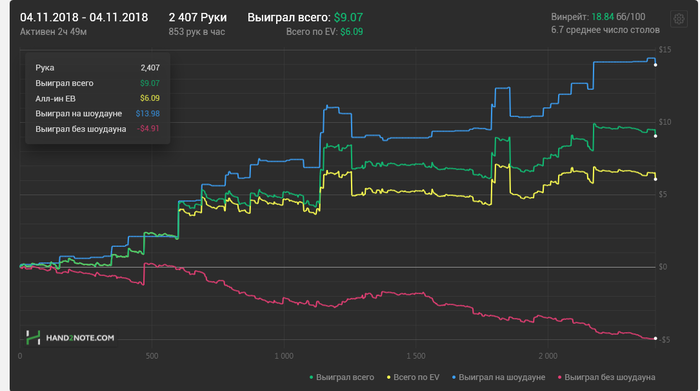Toggle the 'Выиграл на шоудауне' legend series
700x391 pixels.
[x=499, y=377]
